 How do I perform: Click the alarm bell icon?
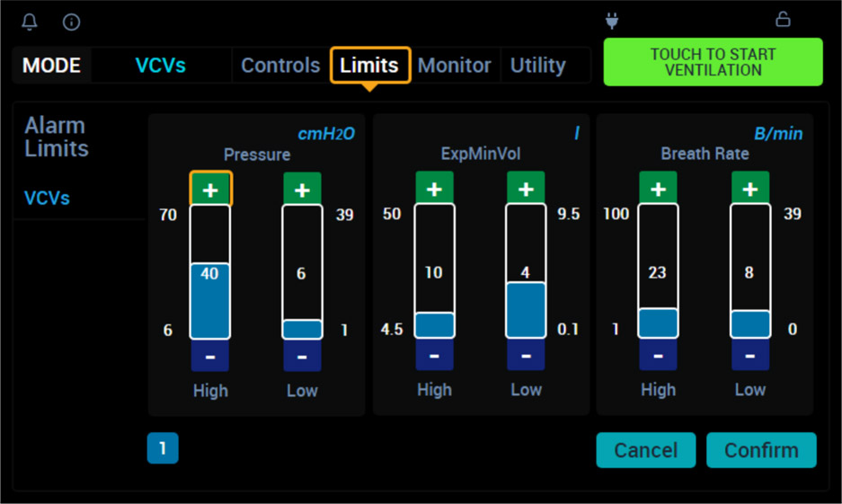click(30, 22)
